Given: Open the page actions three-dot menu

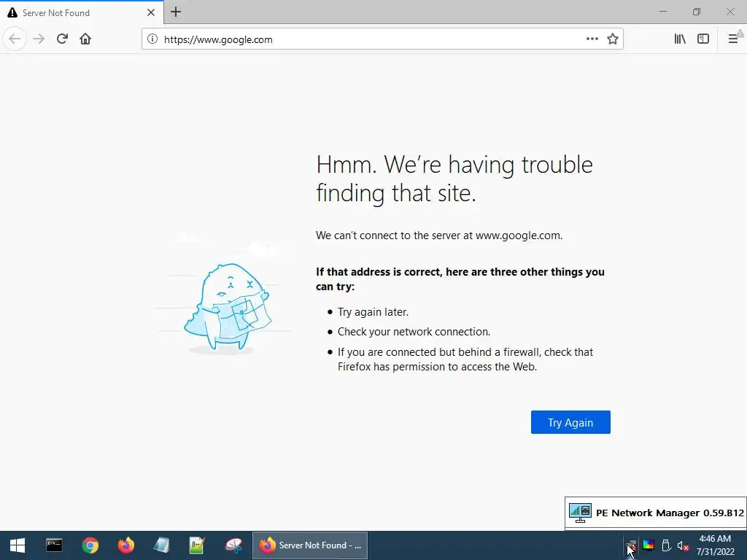Looking at the screenshot, I should pos(592,39).
